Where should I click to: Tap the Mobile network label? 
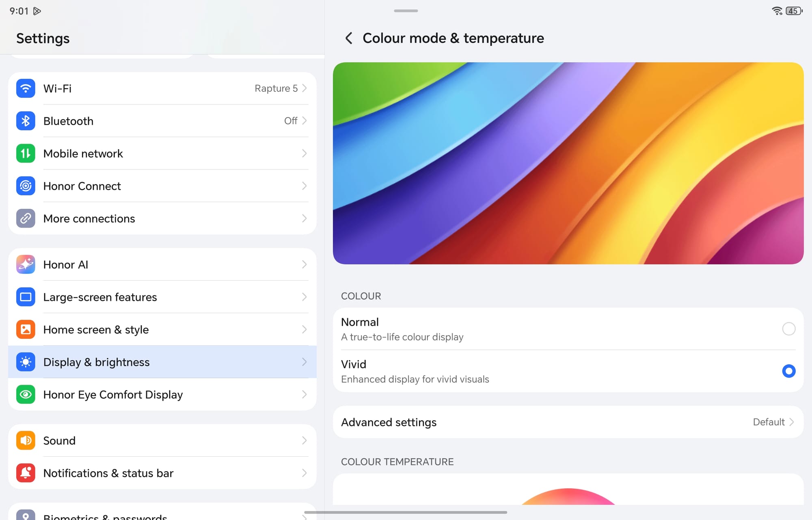pyautogui.click(x=83, y=154)
